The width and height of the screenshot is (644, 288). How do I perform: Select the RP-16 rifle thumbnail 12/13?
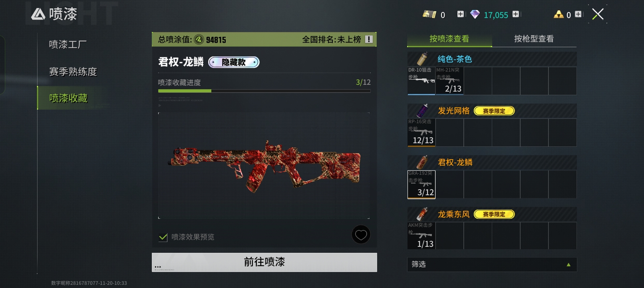click(x=421, y=132)
